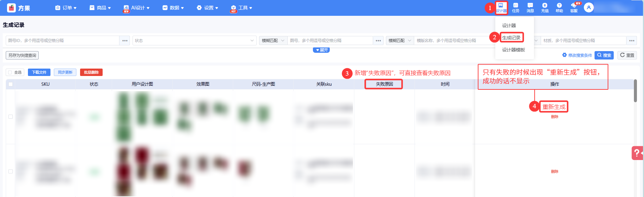Select 生成记录 in the dropdown list

(511, 38)
